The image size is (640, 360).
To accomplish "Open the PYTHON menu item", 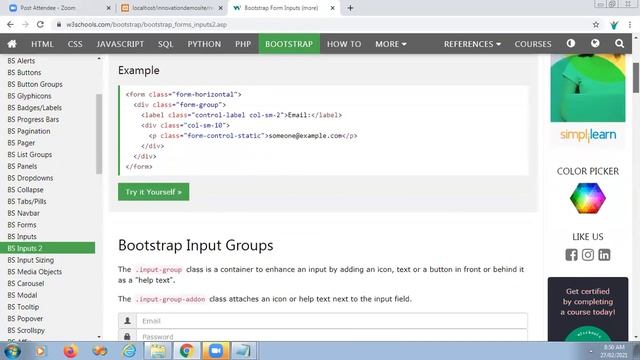I will click(204, 44).
